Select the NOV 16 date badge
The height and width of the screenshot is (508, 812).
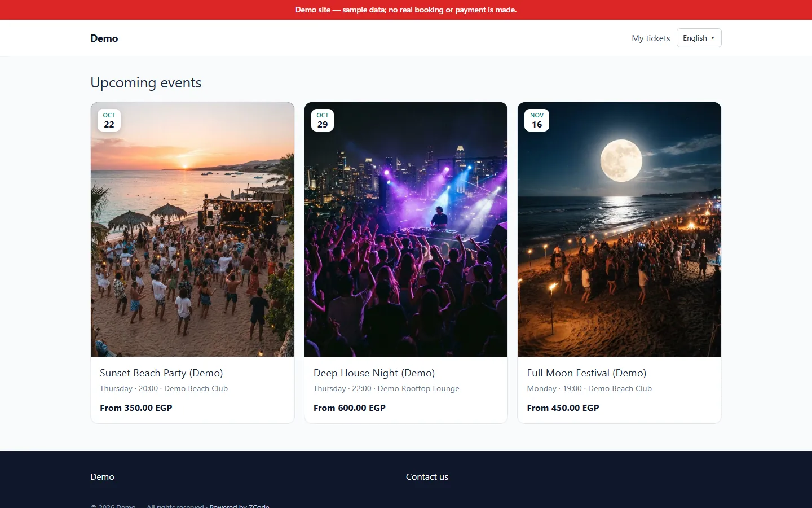point(537,120)
